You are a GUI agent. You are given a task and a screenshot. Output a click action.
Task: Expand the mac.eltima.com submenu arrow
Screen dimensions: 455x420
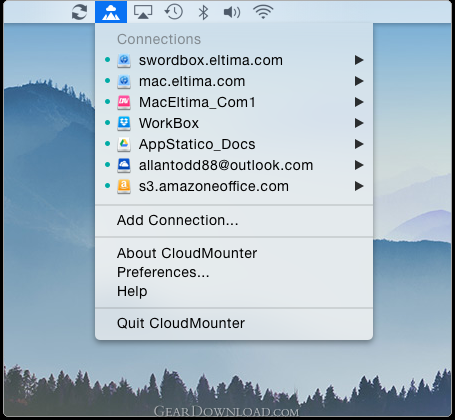359,81
